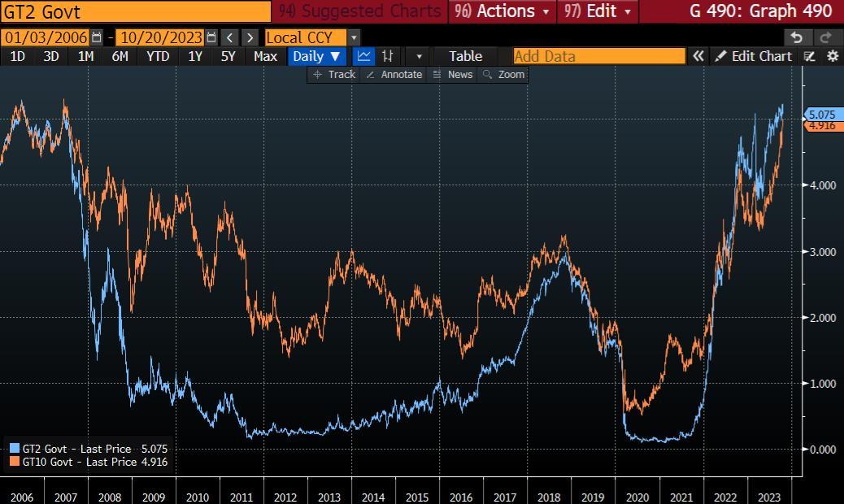Enable Track crosshair mode
This screenshot has width=844, height=504.
click(x=334, y=74)
